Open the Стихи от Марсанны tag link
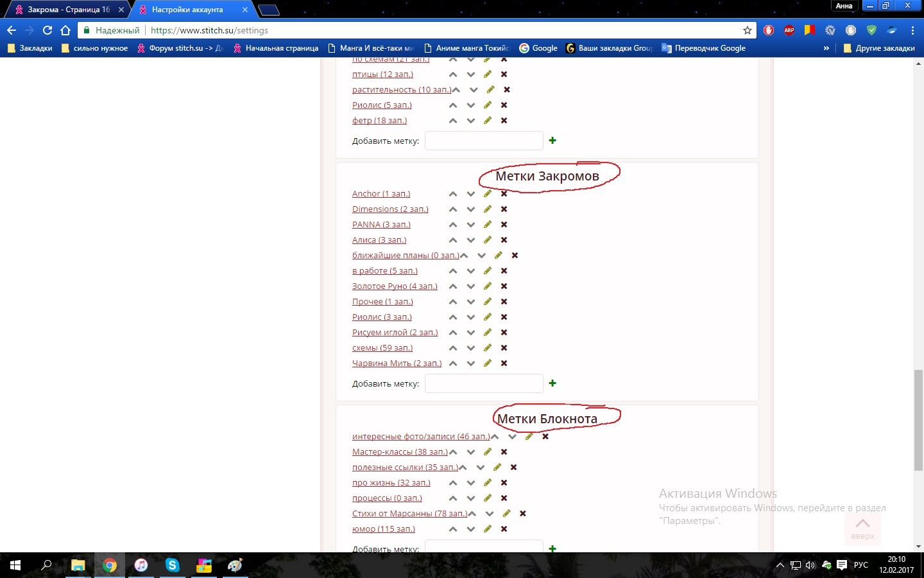This screenshot has width=924, height=578. pos(409,514)
